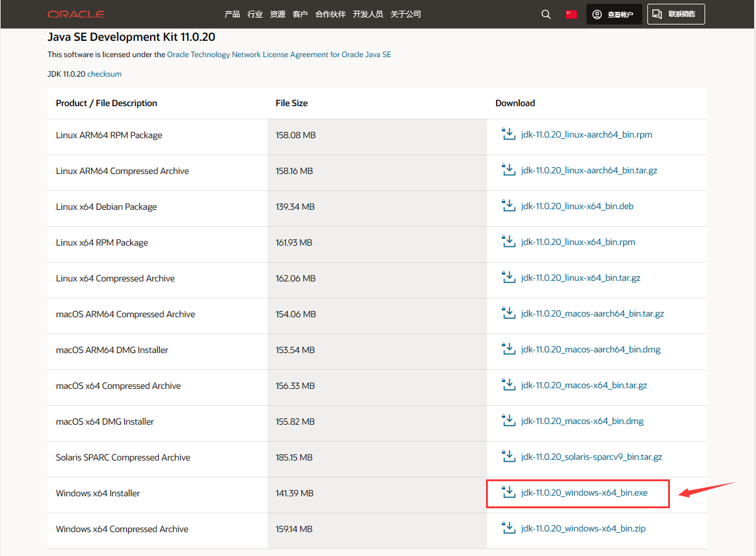
Task: Open the 开发人员 menu
Action: pos(368,14)
